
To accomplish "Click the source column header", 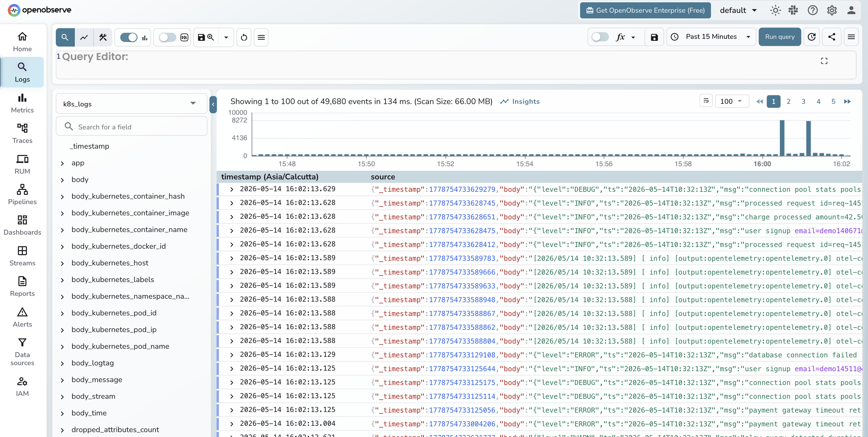I will (383, 177).
